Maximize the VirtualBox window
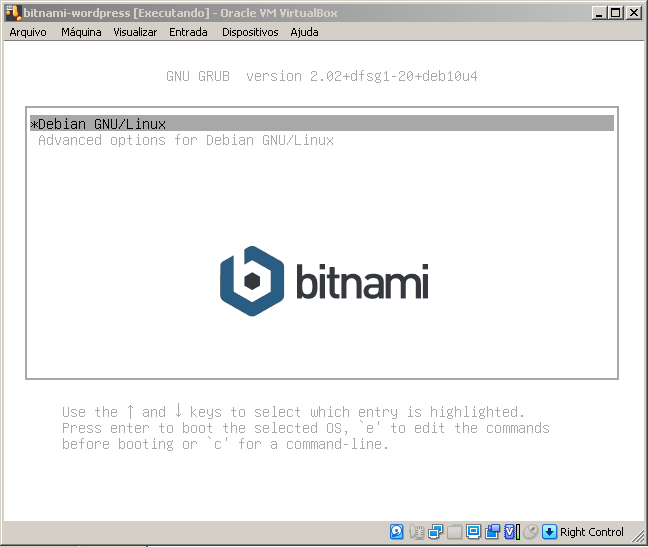Image resolution: width=648 pixels, height=547 pixels. (x=615, y=13)
